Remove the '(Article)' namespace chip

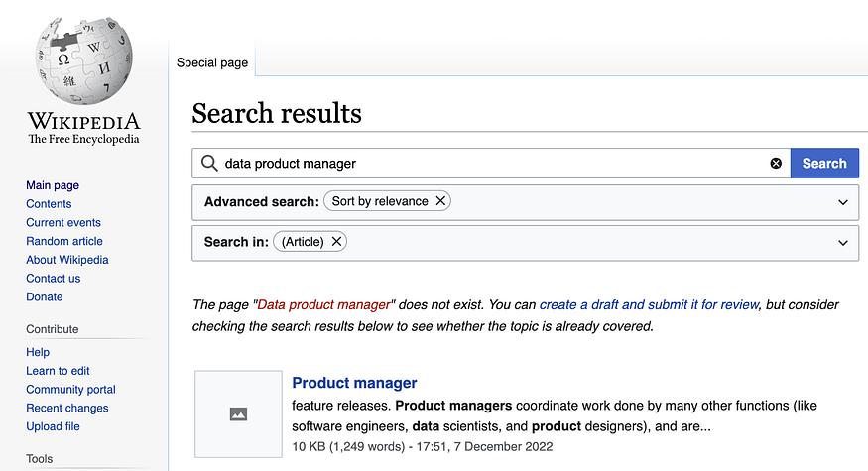tap(336, 241)
